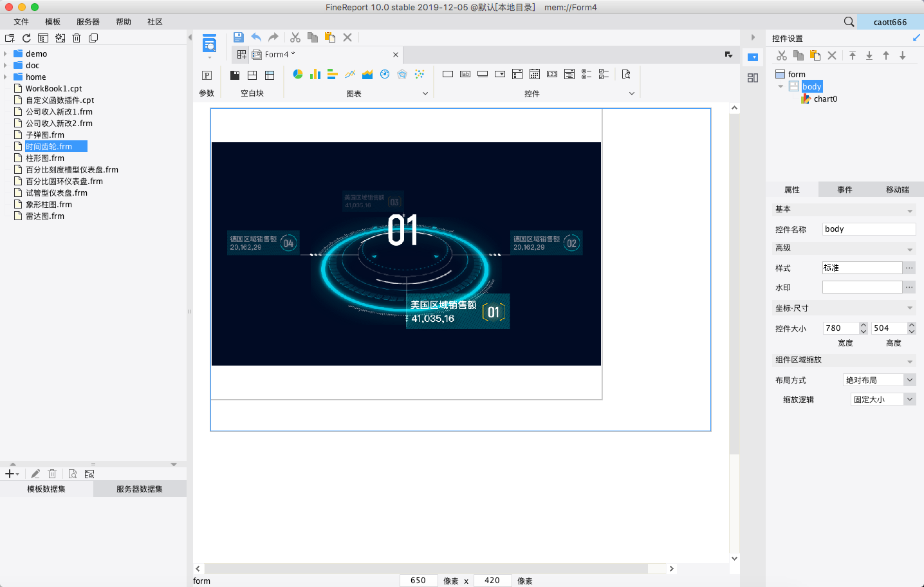This screenshot has width=924, height=587.
Task: Click the new folder icon
Action: (x=10, y=38)
